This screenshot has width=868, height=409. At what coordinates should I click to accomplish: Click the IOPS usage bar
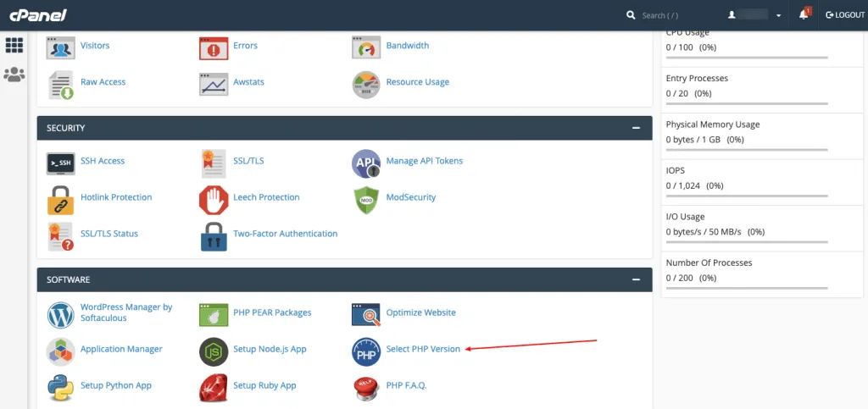point(747,196)
